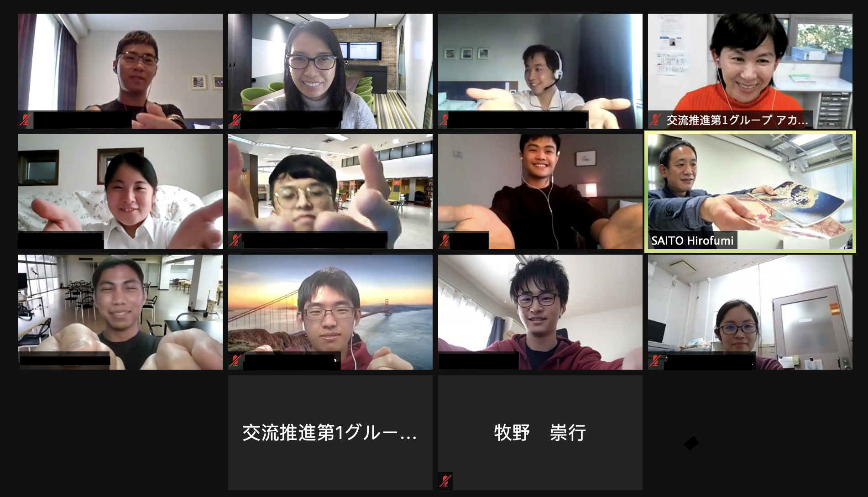Click muted mic icon of Golden Gate background participant

pos(235,361)
